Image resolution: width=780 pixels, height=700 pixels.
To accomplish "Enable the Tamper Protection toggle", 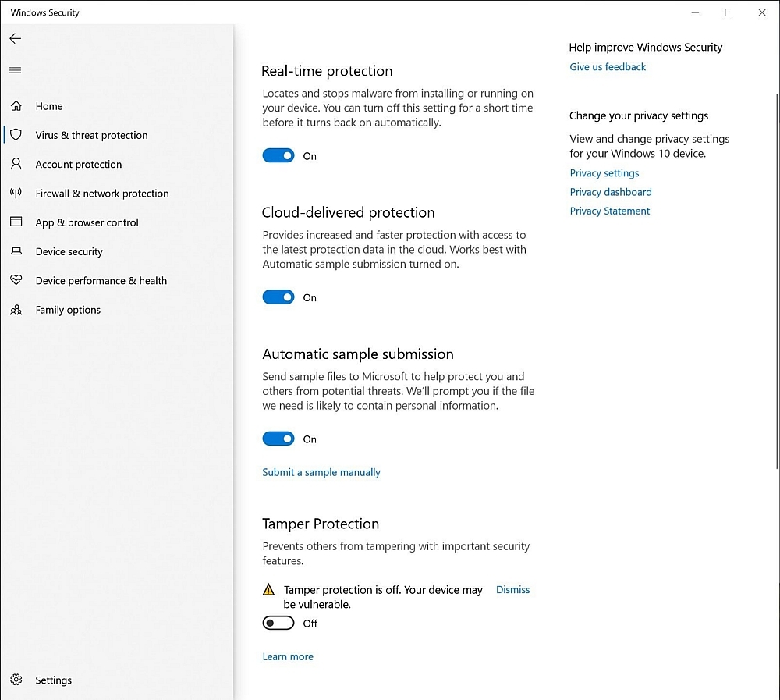I will 278,623.
